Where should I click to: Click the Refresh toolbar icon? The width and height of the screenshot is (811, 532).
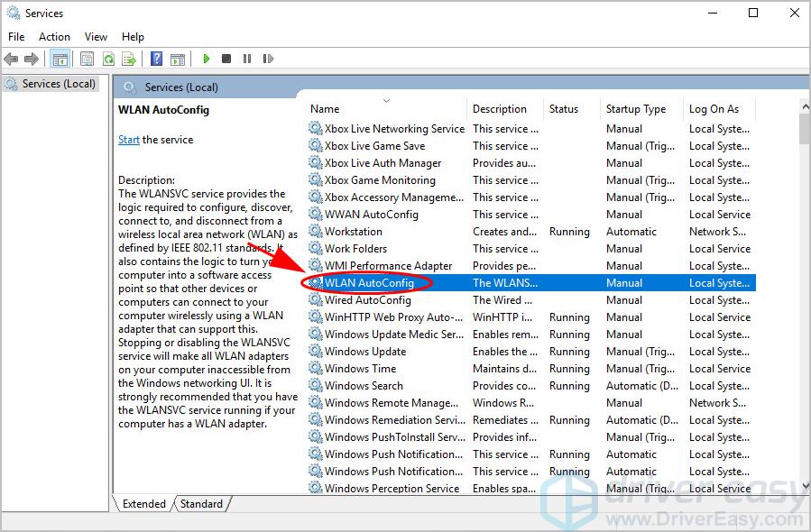[x=108, y=59]
